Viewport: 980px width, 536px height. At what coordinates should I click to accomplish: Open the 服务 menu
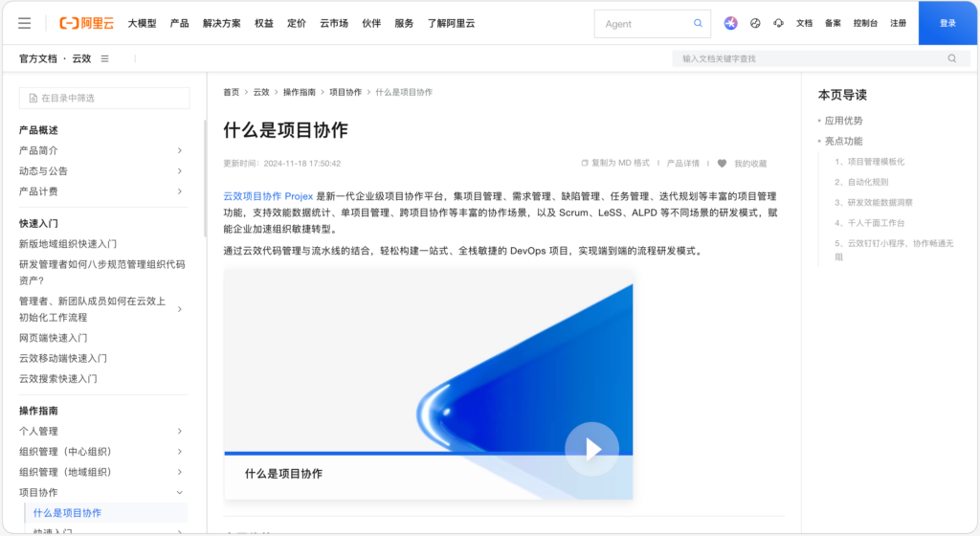(404, 24)
